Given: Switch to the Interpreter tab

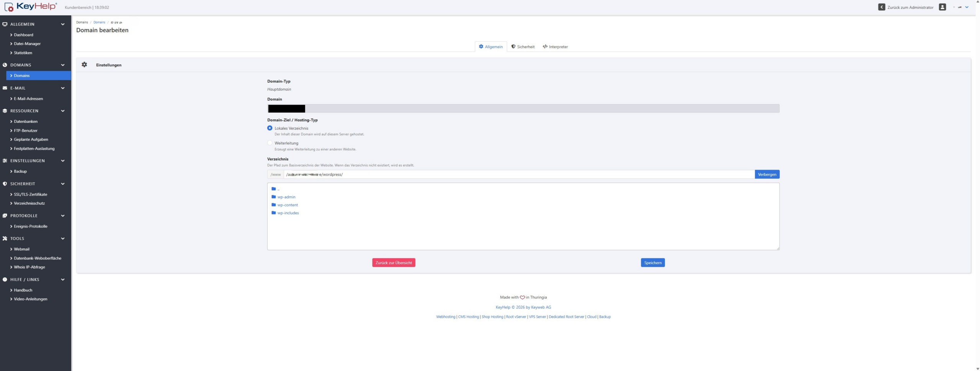Looking at the screenshot, I should [x=555, y=47].
